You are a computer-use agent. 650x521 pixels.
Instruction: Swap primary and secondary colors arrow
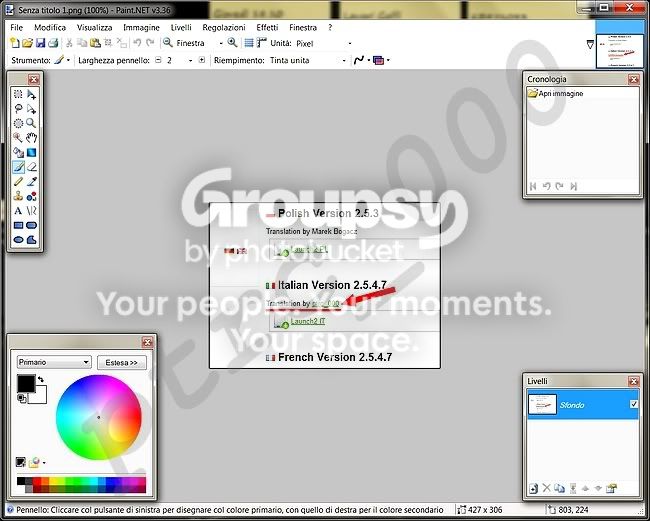[x=41, y=379]
